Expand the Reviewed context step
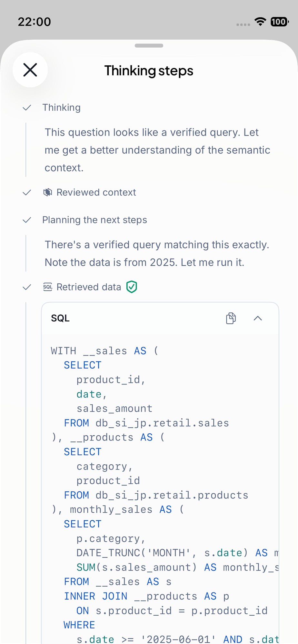This screenshot has height=644, width=298. click(x=96, y=192)
